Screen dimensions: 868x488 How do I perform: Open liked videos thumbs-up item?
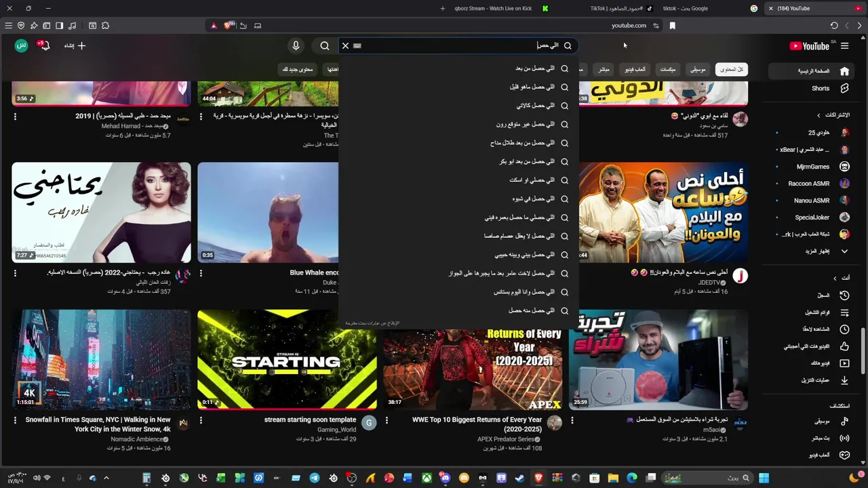pyautogui.click(x=812, y=346)
